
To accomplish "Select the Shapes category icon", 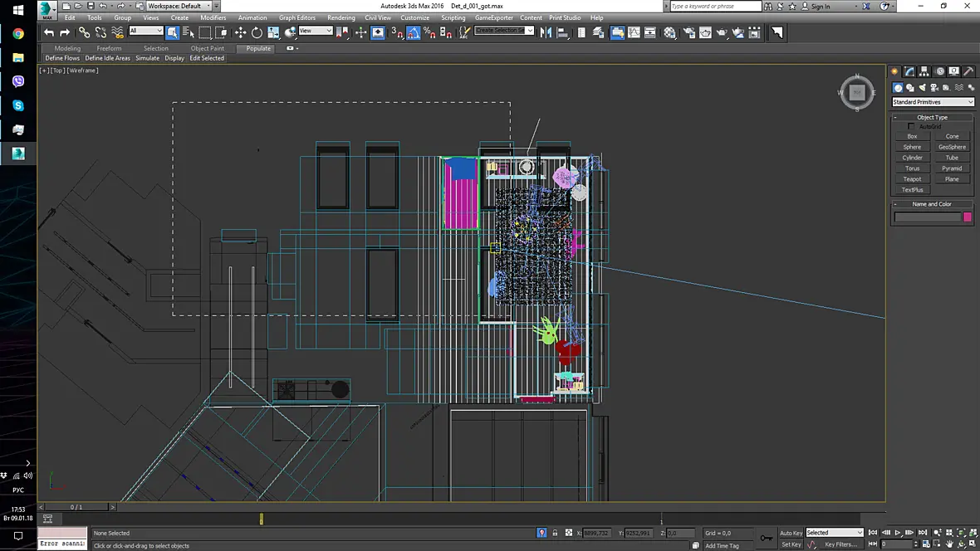I will [910, 88].
